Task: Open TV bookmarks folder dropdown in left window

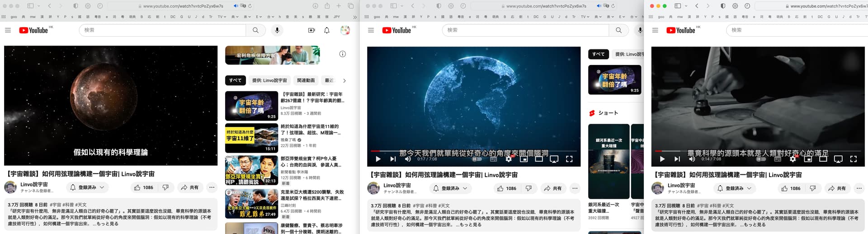Action: pyautogui.click(x=222, y=17)
